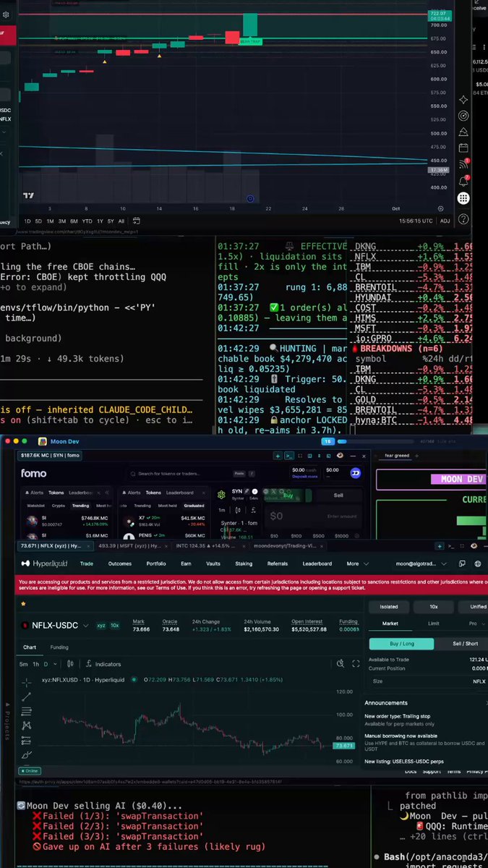The width and height of the screenshot is (488, 868).
Task: Select the 3M range in TradingView
Action: pos(61,221)
